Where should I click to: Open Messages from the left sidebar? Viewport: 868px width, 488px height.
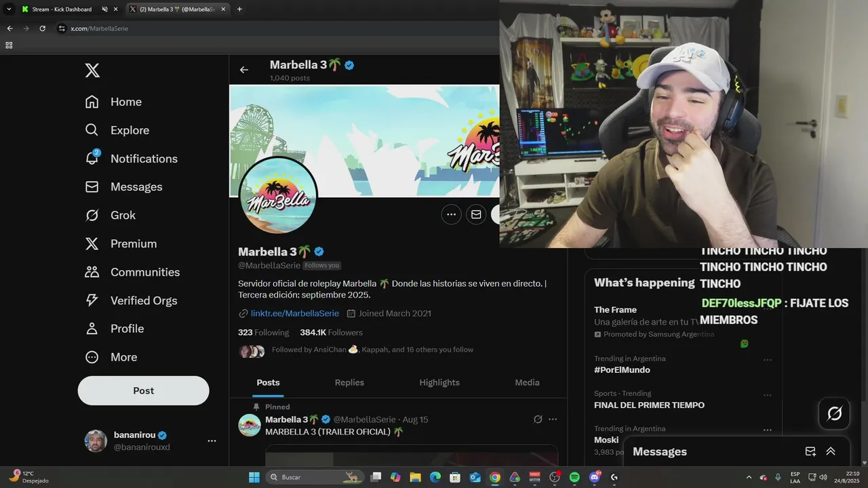click(123, 187)
